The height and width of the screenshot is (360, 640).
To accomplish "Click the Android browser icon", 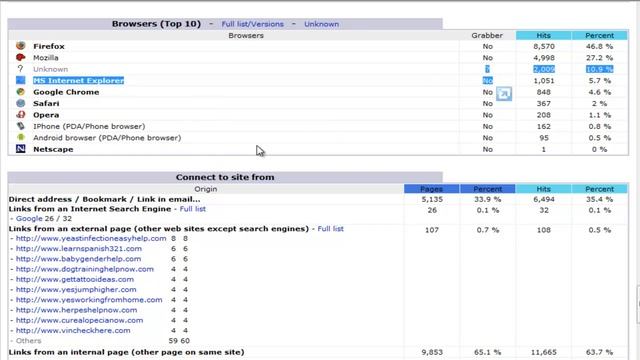I will click(x=20, y=137).
